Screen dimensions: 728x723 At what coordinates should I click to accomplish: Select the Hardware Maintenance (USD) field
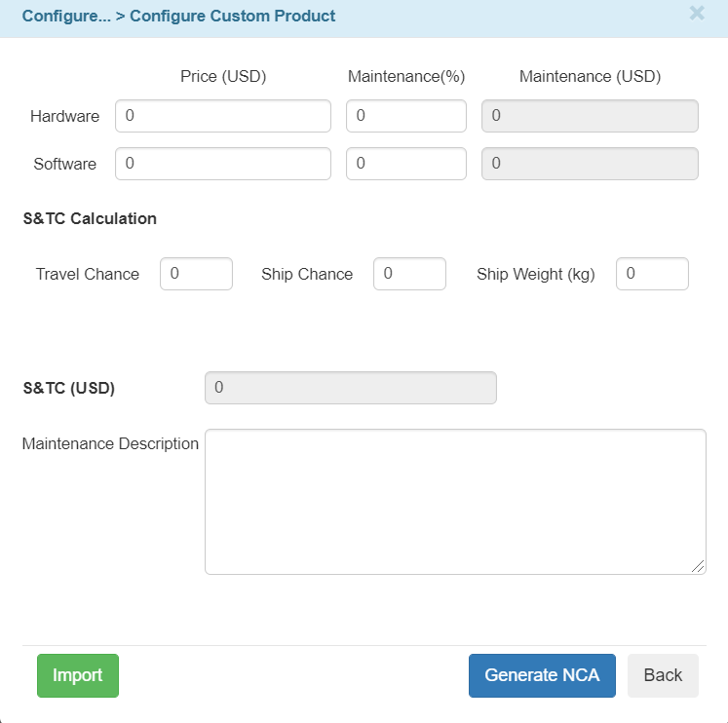(590, 116)
